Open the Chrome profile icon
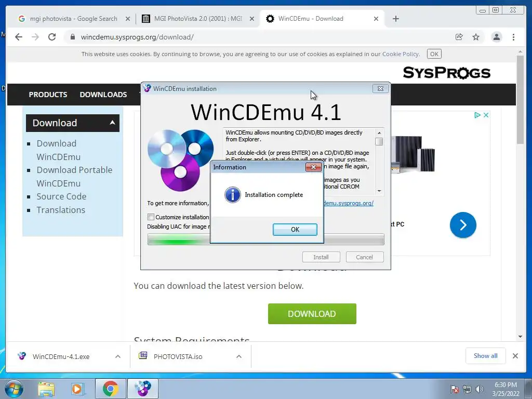Screen dimensions: 532x399 [496, 37]
